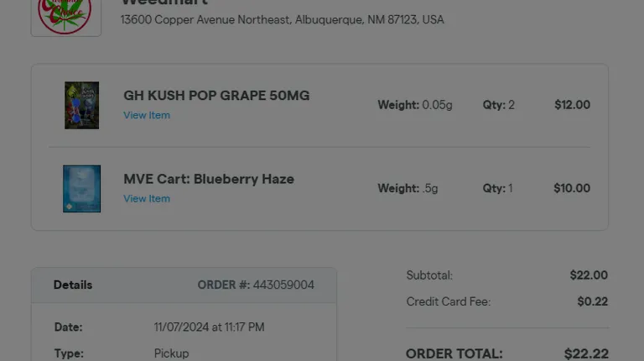Select the GH KUSH POP GRAPE 50MG title

tap(216, 96)
